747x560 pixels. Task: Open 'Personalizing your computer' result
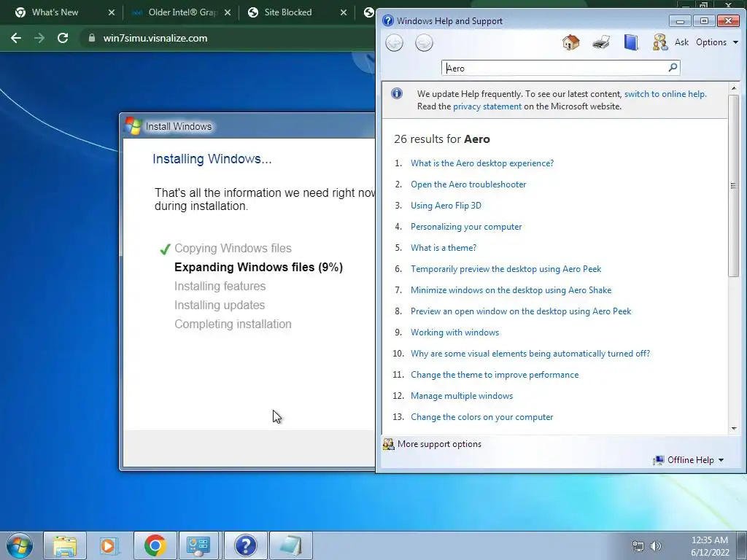click(466, 227)
